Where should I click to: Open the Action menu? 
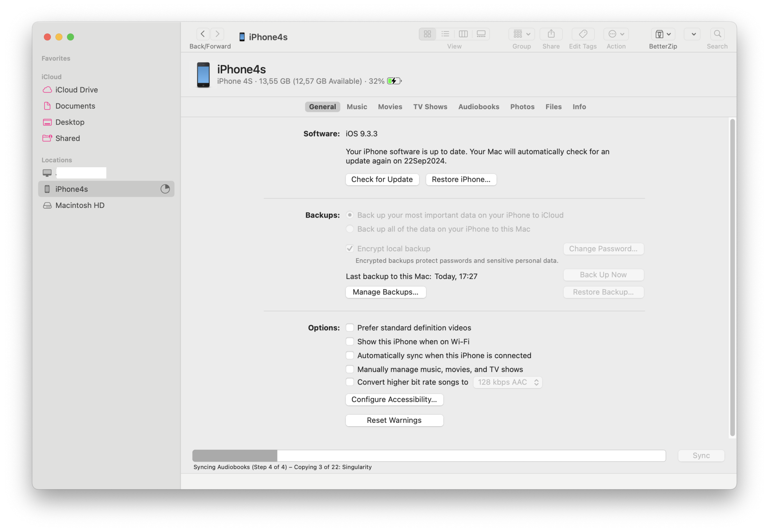616,34
